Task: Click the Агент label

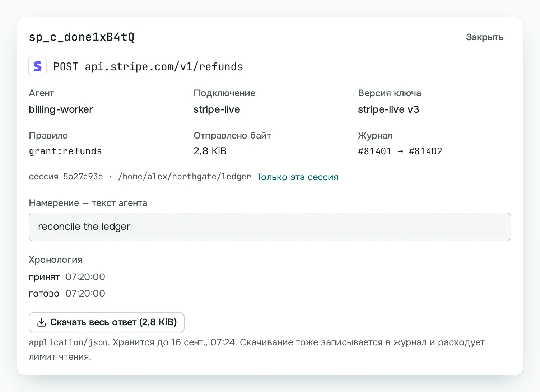Action: click(41, 93)
